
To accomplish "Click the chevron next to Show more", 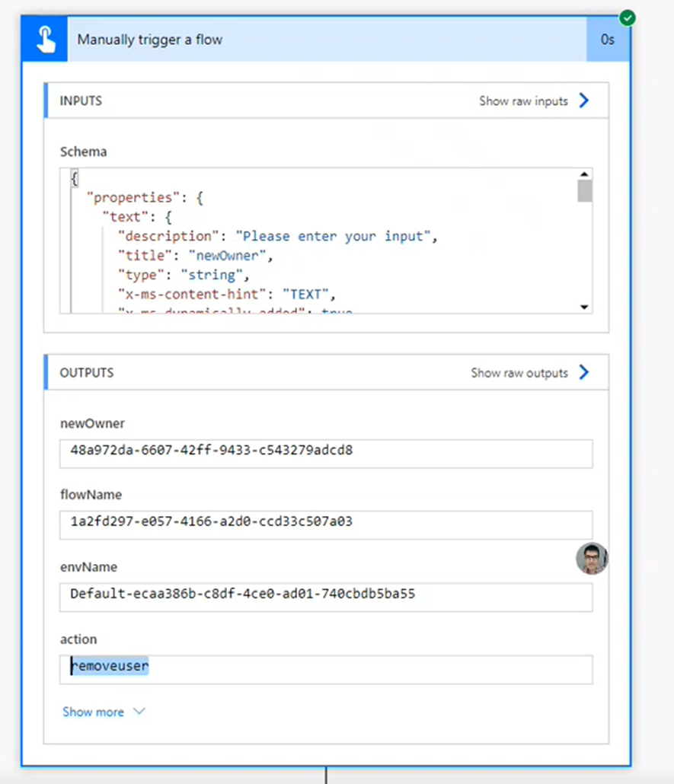I will point(138,712).
